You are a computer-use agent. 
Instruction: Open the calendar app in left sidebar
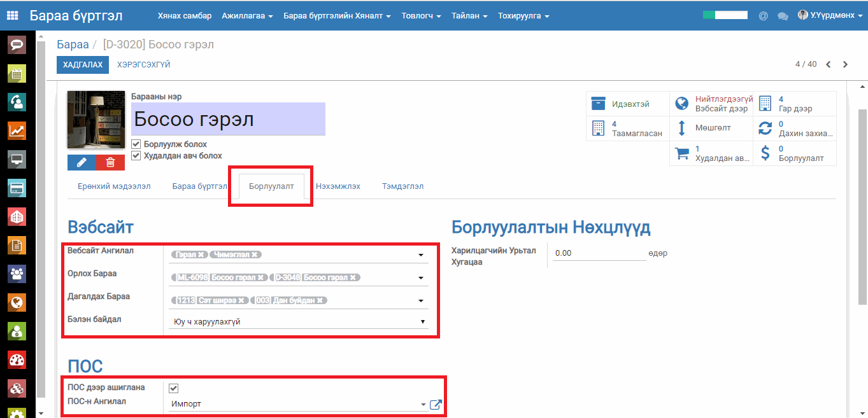click(x=17, y=74)
